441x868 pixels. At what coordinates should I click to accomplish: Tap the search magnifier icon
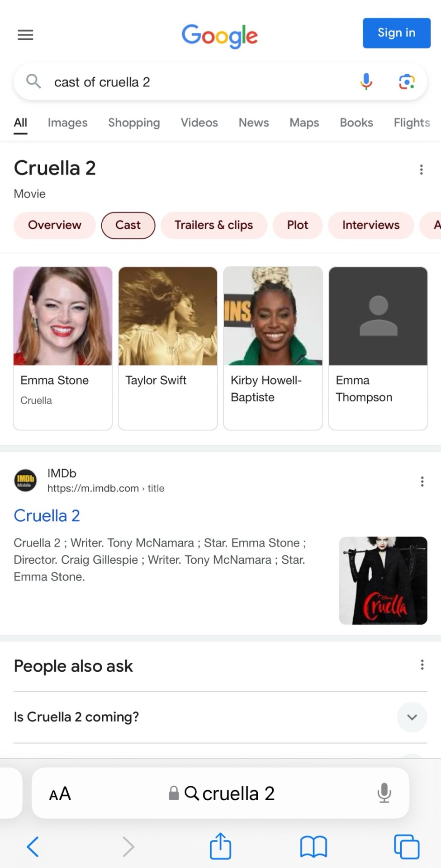click(33, 82)
